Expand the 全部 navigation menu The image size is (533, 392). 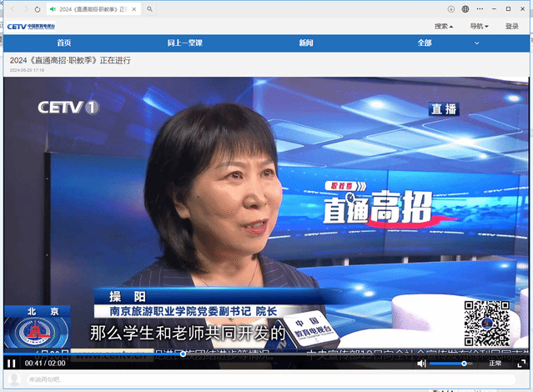tap(427, 43)
